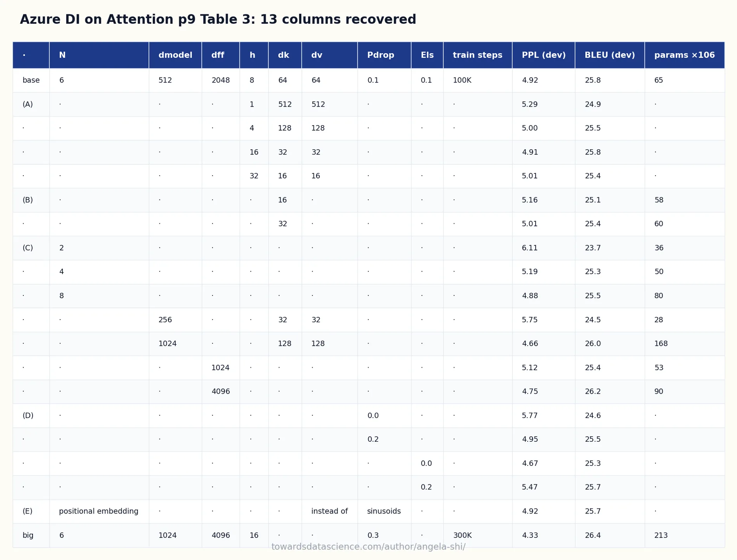Click the 'dv' column header

pyautogui.click(x=330, y=55)
